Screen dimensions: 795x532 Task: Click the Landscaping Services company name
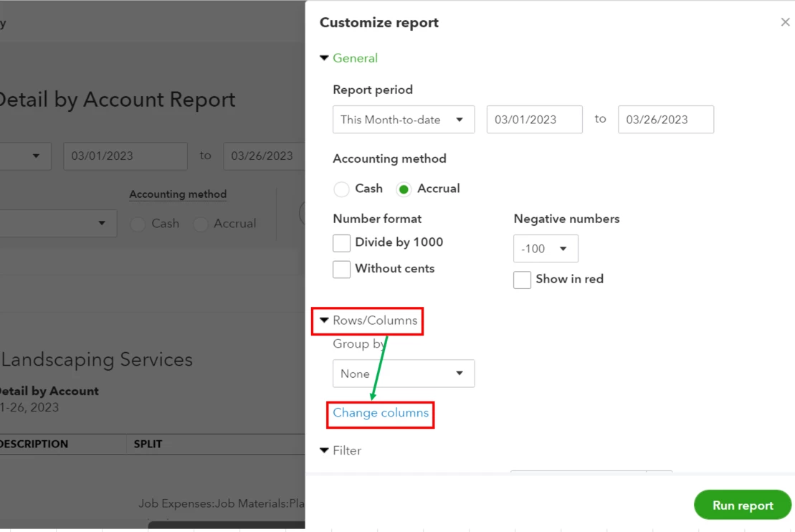(97, 360)
